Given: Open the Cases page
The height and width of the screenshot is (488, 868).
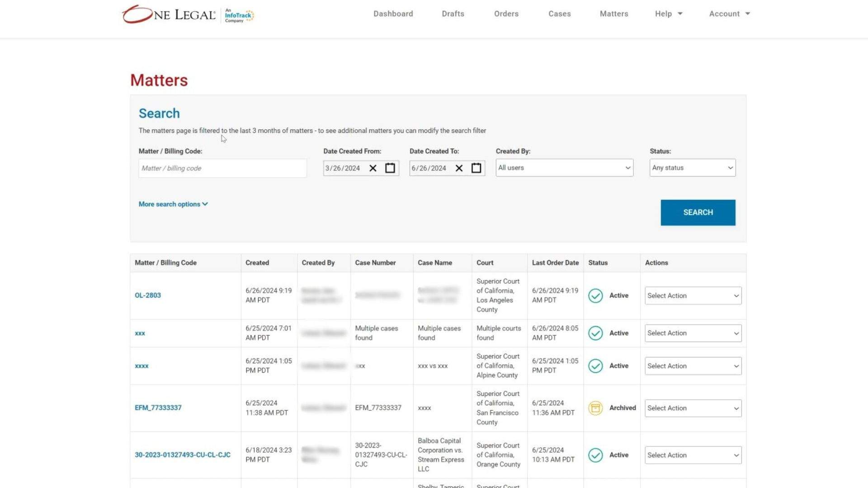Looking at the screenshot, I should point(560,14).
